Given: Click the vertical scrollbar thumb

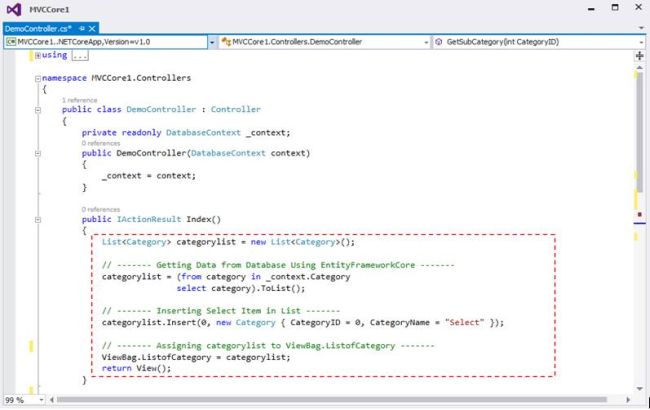Looking at the screenshot, I should click(640, 132).
